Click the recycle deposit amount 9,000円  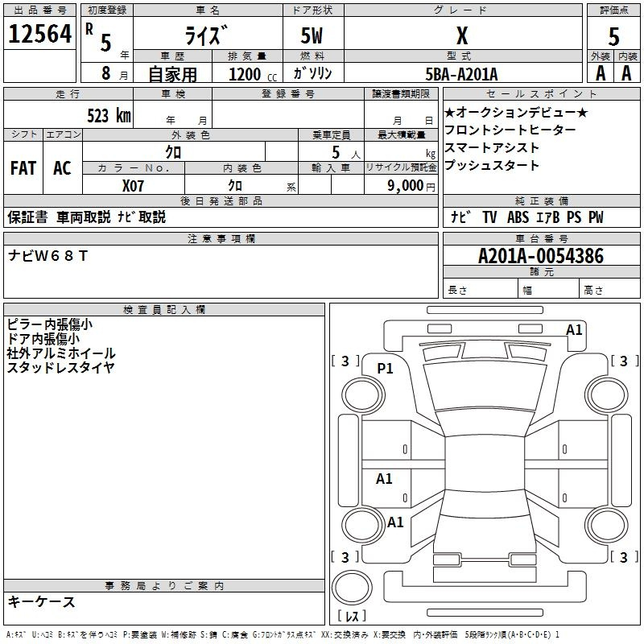411,185
